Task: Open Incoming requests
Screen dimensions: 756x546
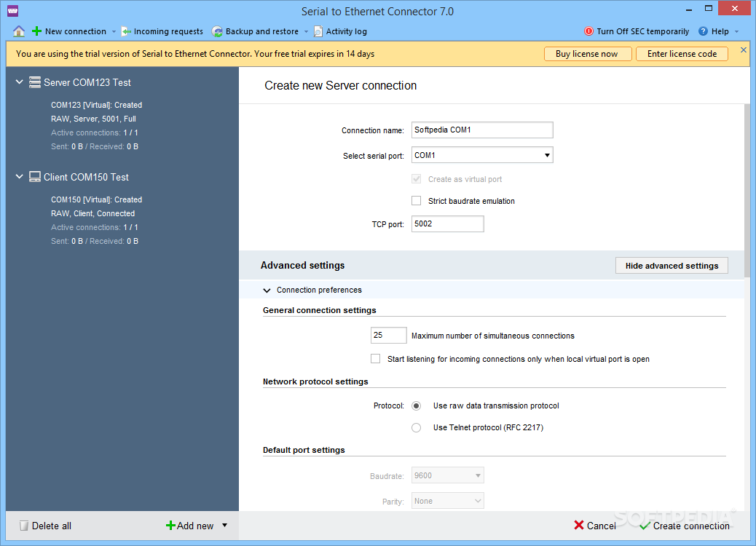Action: 162,31
